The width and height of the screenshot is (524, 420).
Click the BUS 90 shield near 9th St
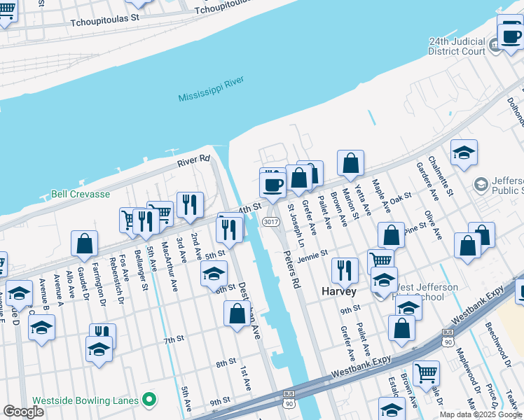click(x=289, y=400)
